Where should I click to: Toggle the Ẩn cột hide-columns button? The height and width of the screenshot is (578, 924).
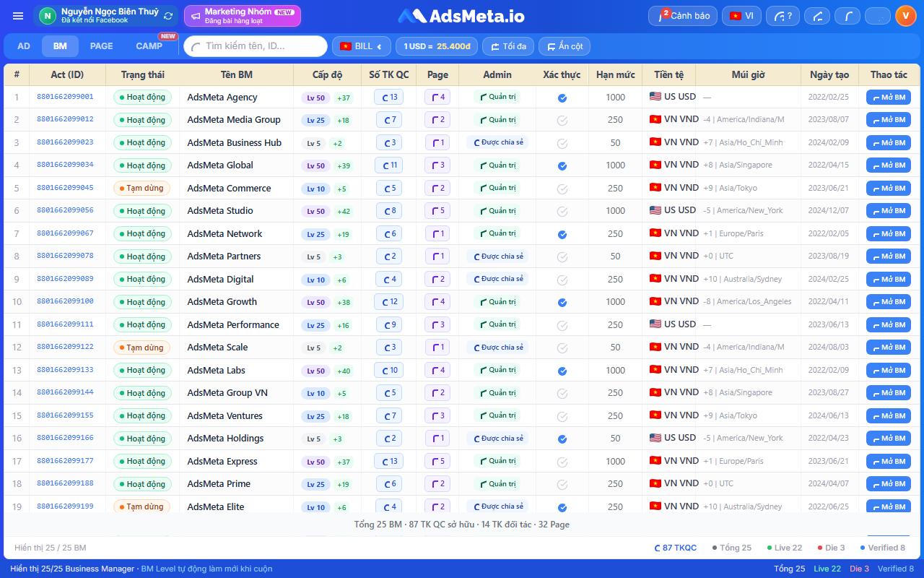[x=564, y=46]
